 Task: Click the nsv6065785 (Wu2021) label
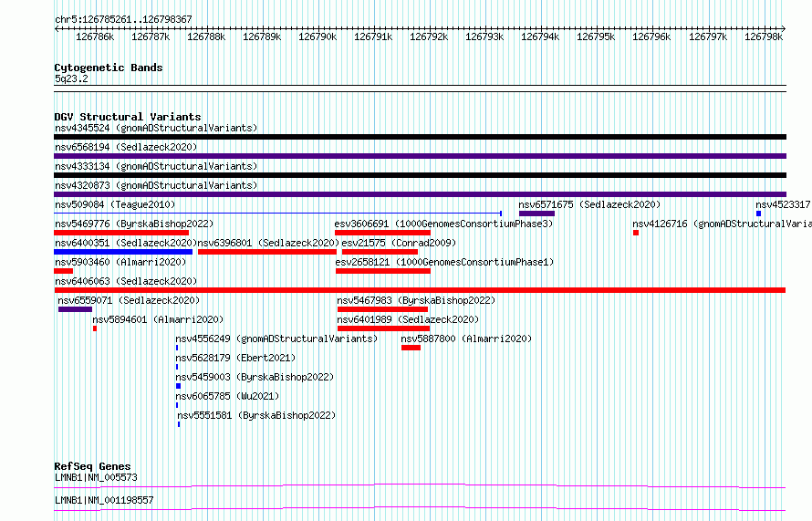(227, 396)
